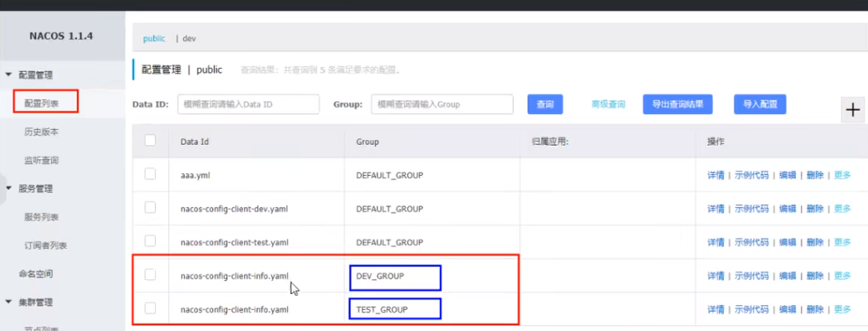Tick the select-all checkbox in table header
The width and height of the screenshot is (868, 331).
[x=150, y=141]
